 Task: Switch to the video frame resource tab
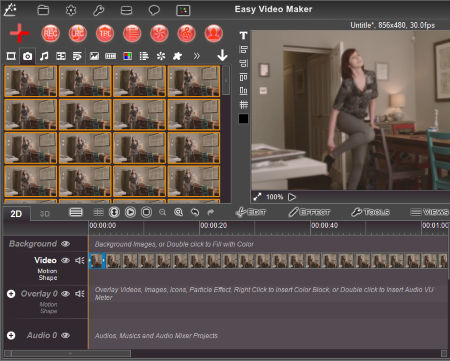[11, 56]
